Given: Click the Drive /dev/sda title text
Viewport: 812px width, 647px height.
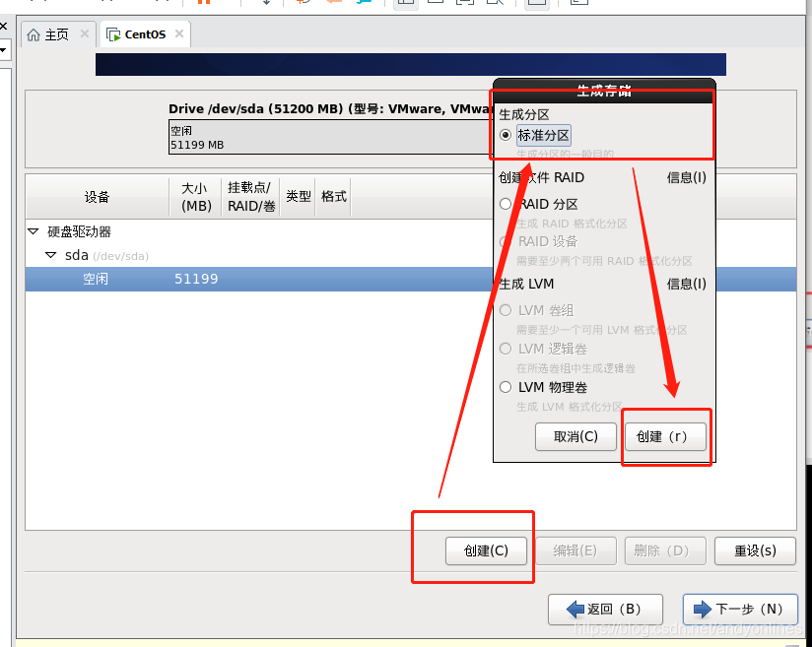Looking at the screenshot, I should point(330,108).
